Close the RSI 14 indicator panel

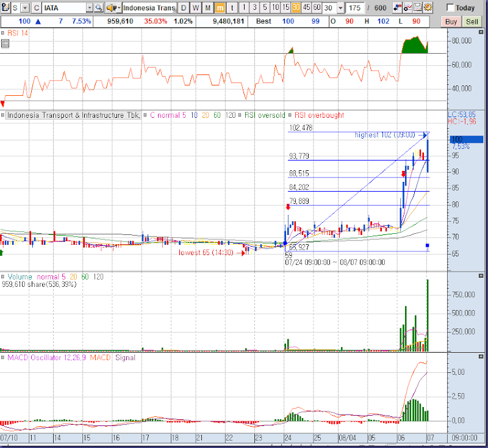click(x=481, y=32)
